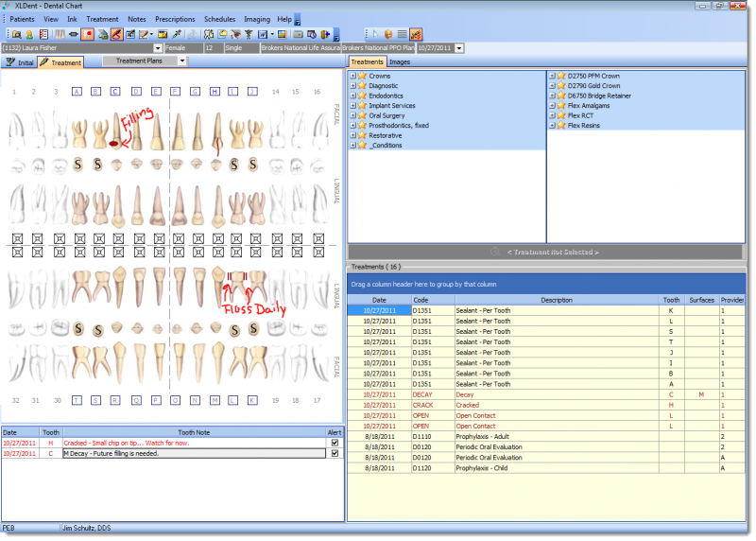This screenshot has height=541, width=756.
Task: Click the list lines icon in right toolbar
Action: pos(402,34)
